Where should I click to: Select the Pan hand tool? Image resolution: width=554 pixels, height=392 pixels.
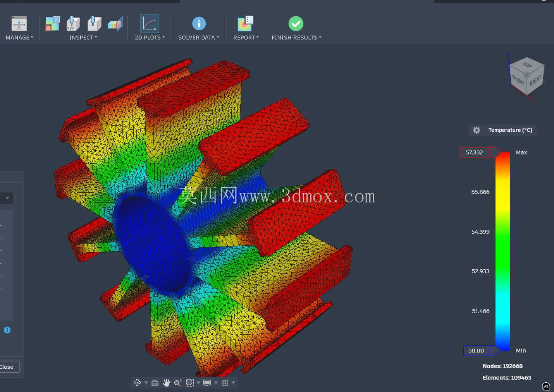click(x=167, y=383)
